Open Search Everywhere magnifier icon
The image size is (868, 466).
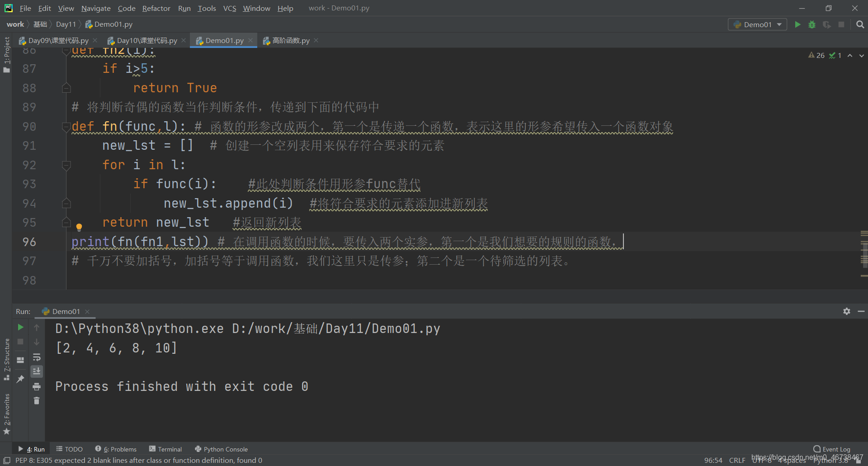pos(860,24)
